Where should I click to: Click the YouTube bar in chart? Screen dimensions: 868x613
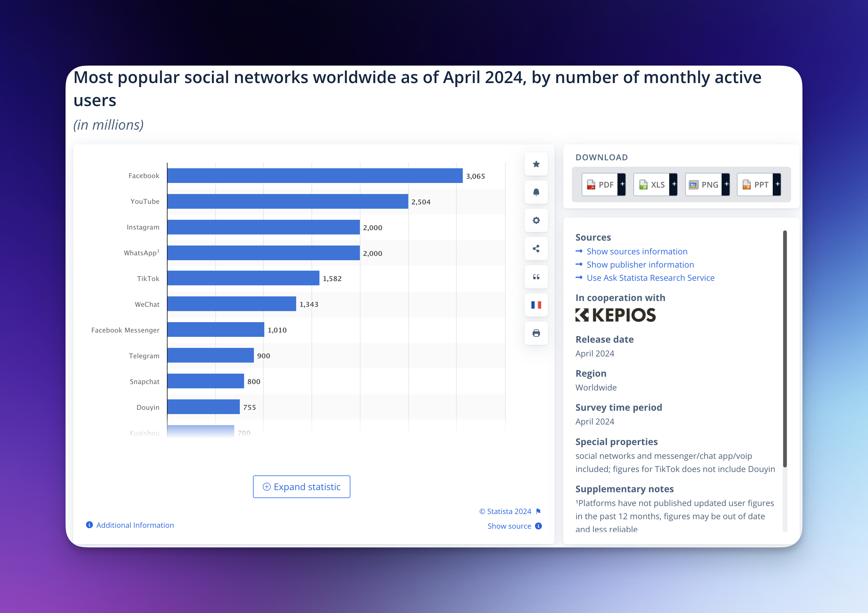point(288,202)
